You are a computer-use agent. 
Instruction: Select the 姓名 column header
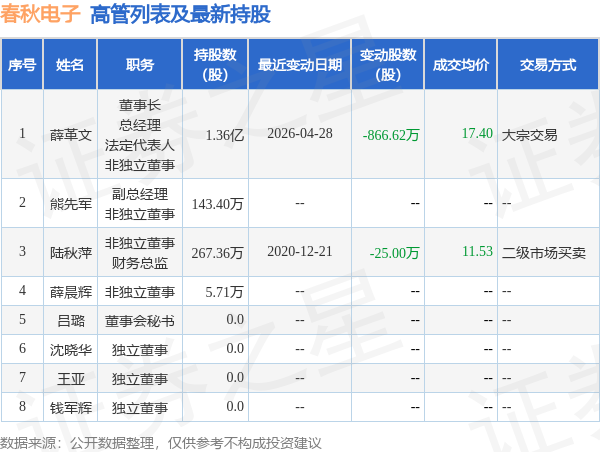coord(70,65)
